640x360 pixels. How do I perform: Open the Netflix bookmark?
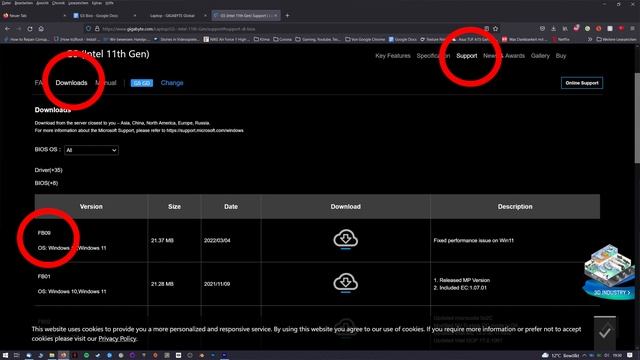(561, 39)
